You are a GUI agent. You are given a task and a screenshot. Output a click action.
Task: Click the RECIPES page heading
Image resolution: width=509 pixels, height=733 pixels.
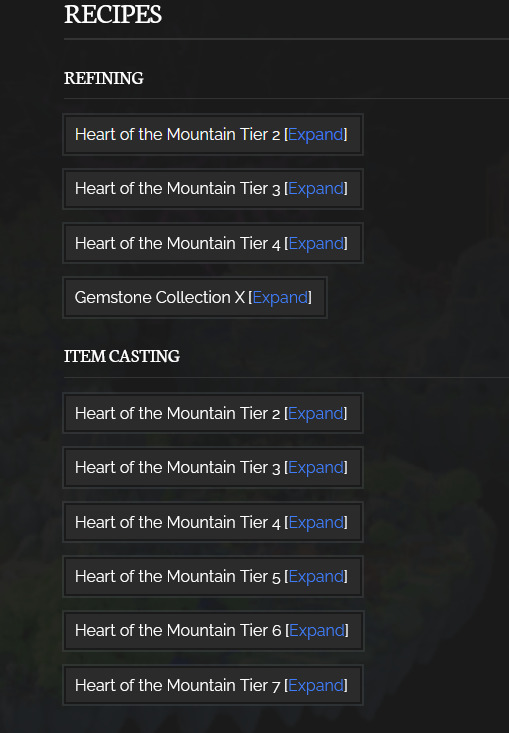click(113, 14)
